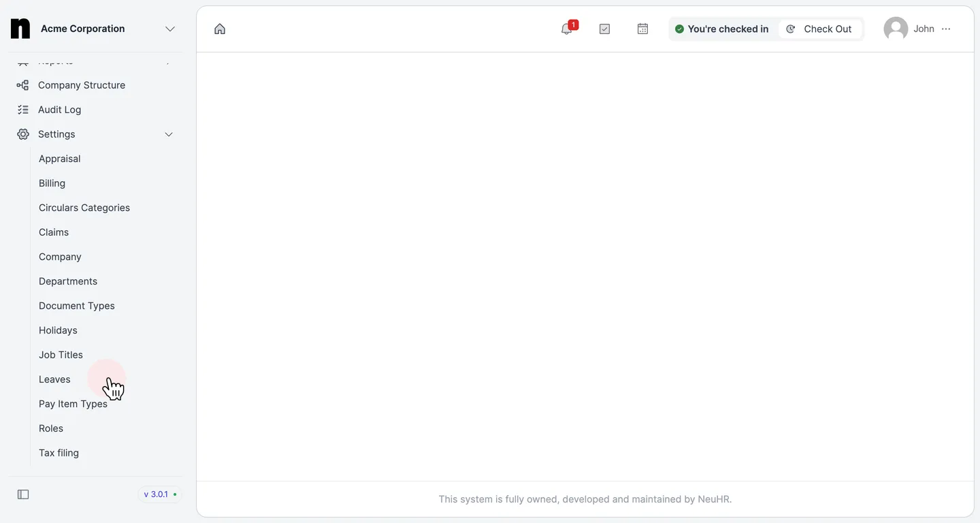
Task: Open Job Titles settings
Action: [61, 355]
